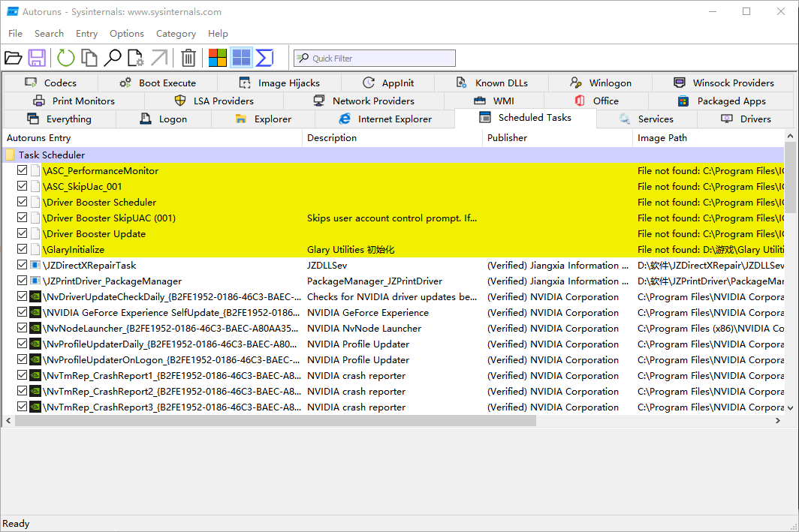The height and width of the screenshot is (532, 799).
Task: Switch to the Boot Execute tab
Action: coord(158,83)
